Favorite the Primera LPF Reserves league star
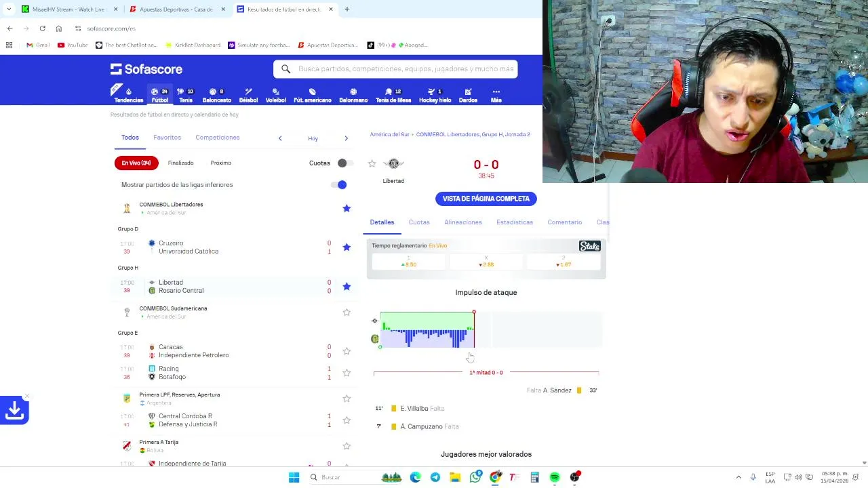The image size is (868, 488). (x=347, y=399)
